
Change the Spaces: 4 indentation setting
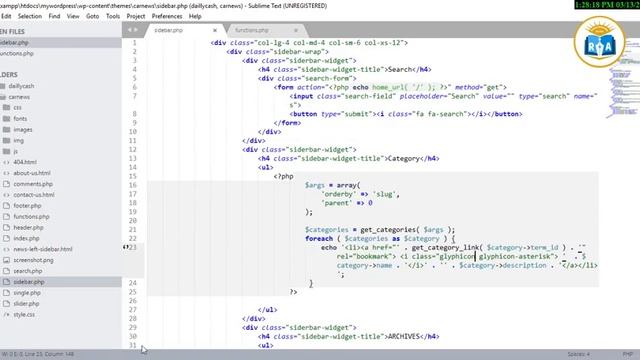[579, 354]
